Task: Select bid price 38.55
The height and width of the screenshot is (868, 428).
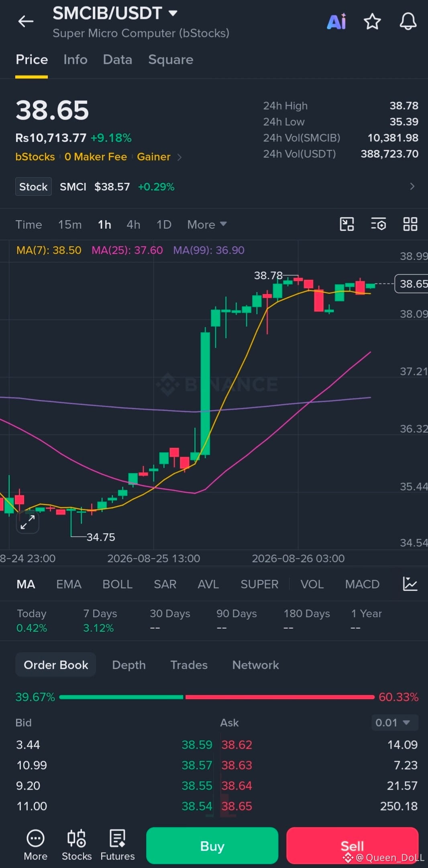Action: 197,786
